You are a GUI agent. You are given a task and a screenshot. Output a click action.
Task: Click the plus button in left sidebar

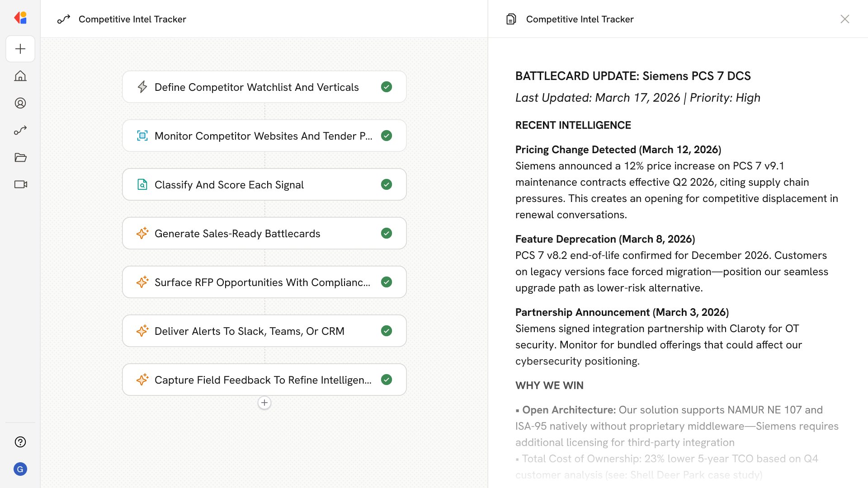[20, 49]
